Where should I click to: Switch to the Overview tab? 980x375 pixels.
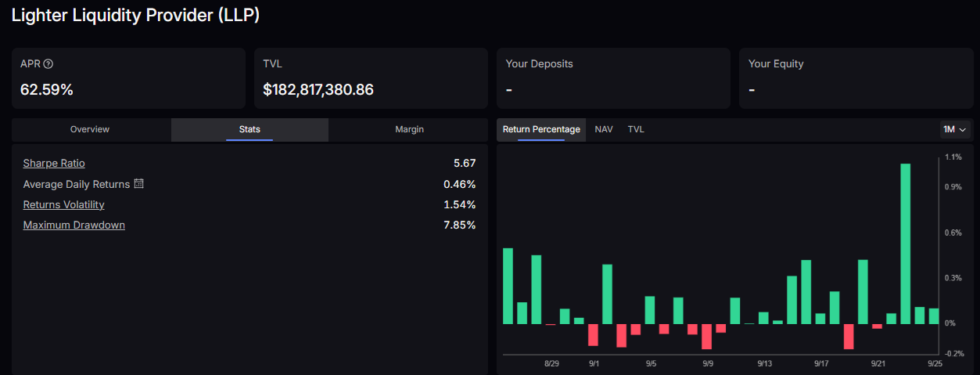click(x=90, y=129)
